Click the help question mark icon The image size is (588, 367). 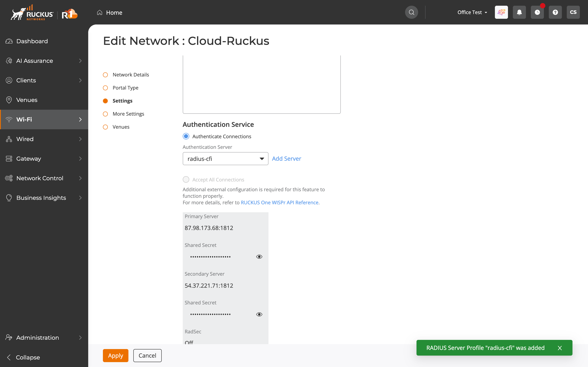click(555, 12)
